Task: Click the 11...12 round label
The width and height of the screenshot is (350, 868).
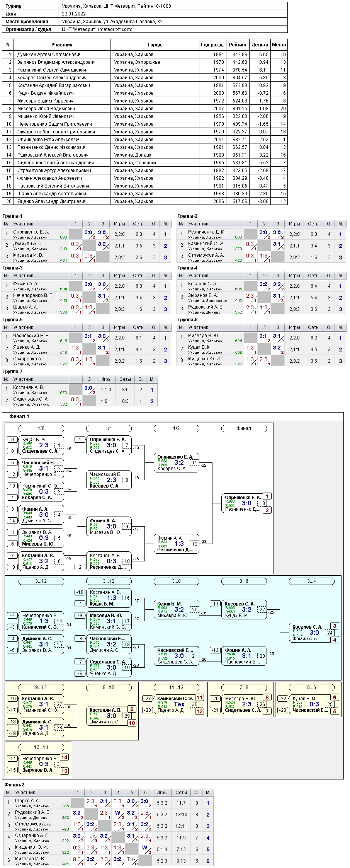Action: (x=177, y=687)
